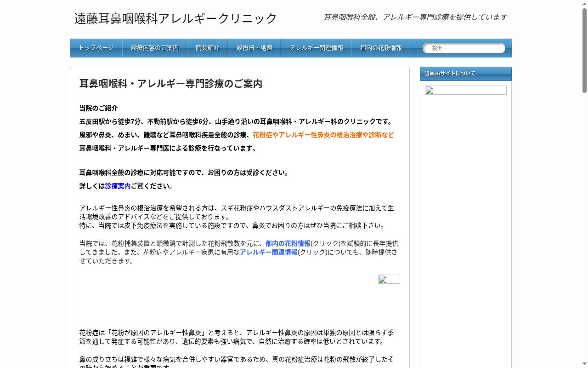The width and height of the screenshot is (588, 368).
Task: Click the site title 遠藤耳鼻咽喉科アレルギークリニック
Action: click(175, 18)
